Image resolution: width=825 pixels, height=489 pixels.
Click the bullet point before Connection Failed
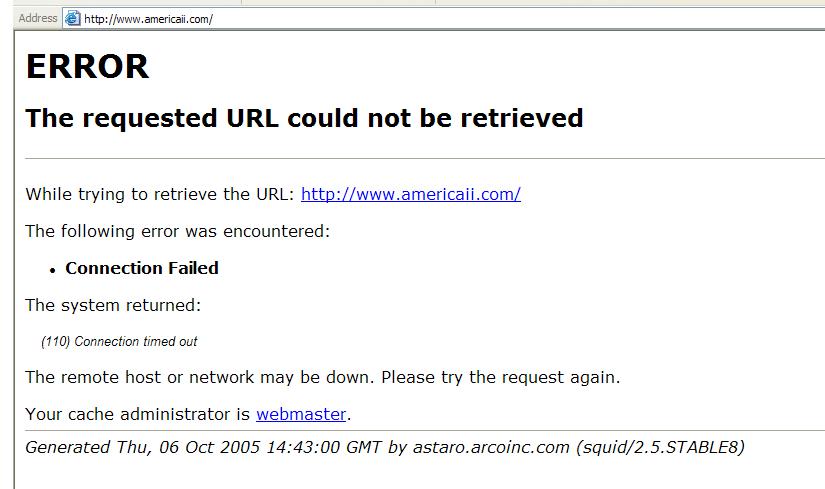click(53, 271)
